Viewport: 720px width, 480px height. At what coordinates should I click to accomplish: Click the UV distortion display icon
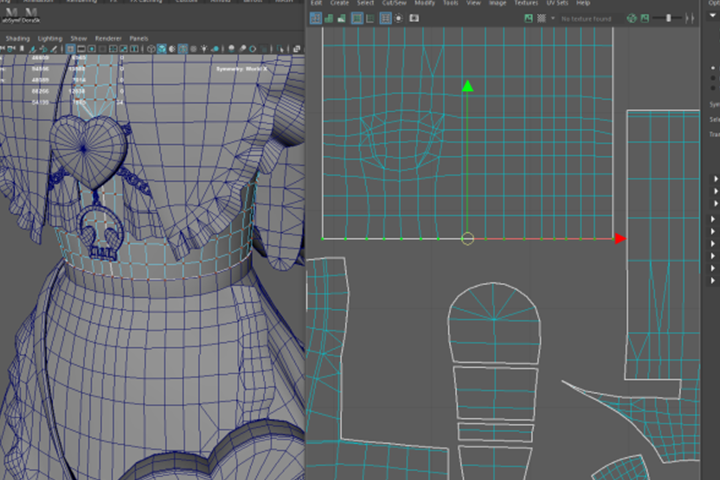click(x=342, y=18)
